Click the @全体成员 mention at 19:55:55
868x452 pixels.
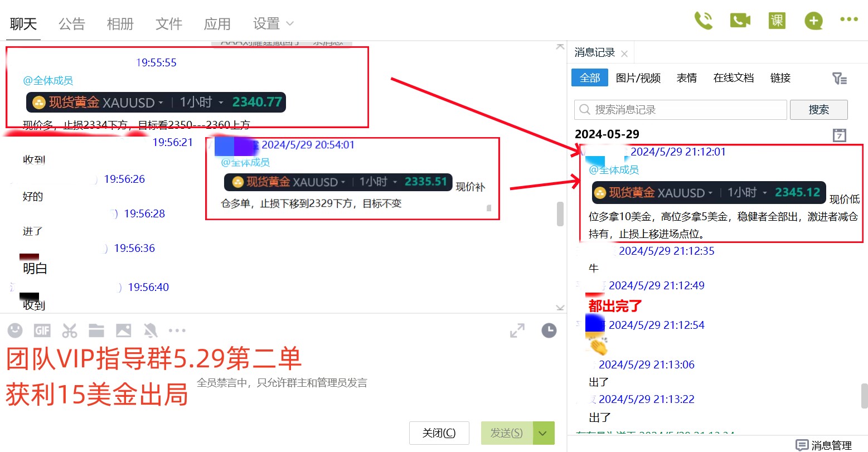point(48,81)
